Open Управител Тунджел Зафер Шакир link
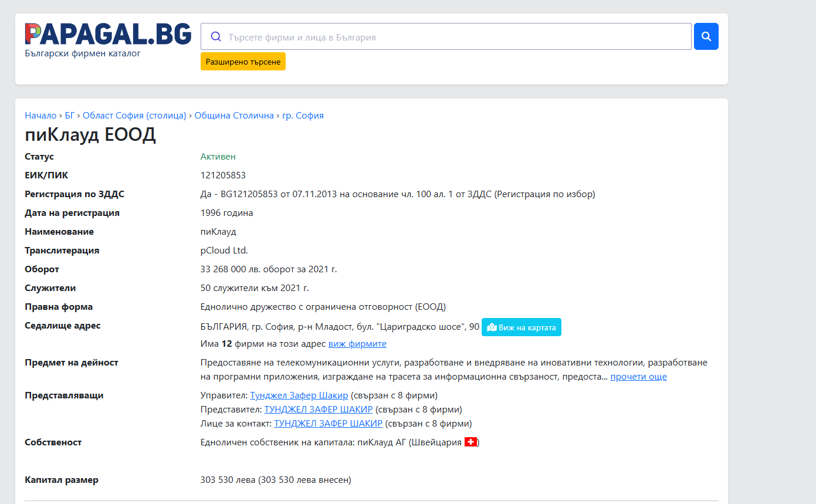The width and height of the screenshot is (816, 504). [x=299, y=395]
